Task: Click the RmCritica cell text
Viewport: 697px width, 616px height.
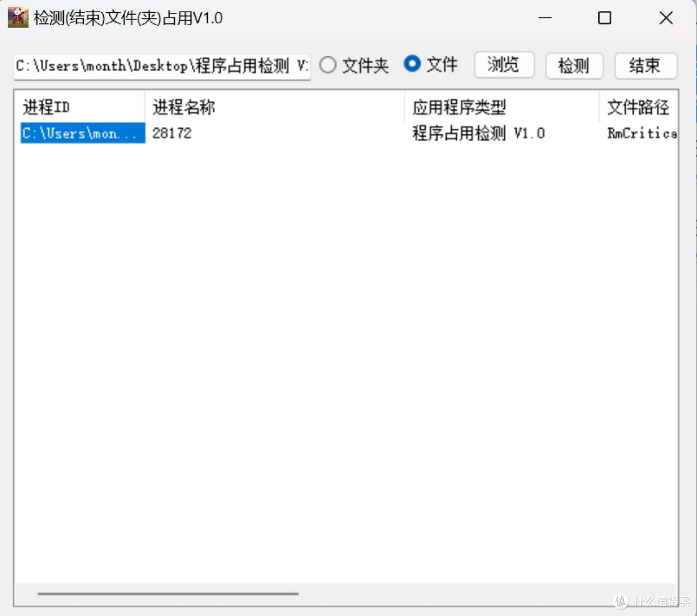Action: coord(642,133)
